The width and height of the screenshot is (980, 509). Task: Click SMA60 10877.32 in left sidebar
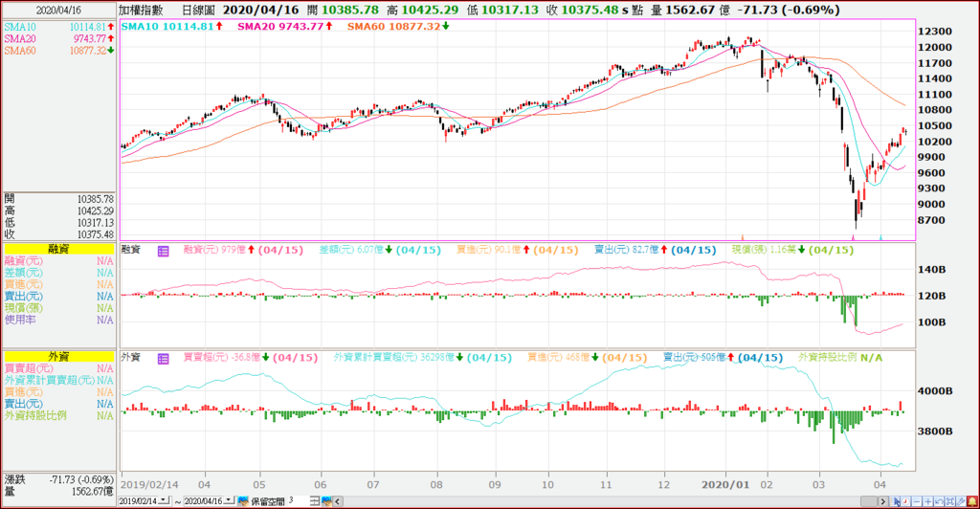pos(58,51)
